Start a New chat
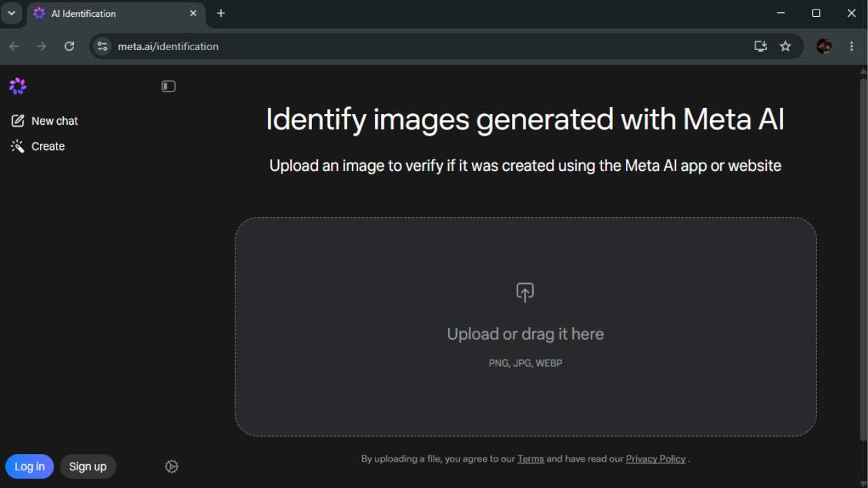868x488 pixels. coord(45,121)
